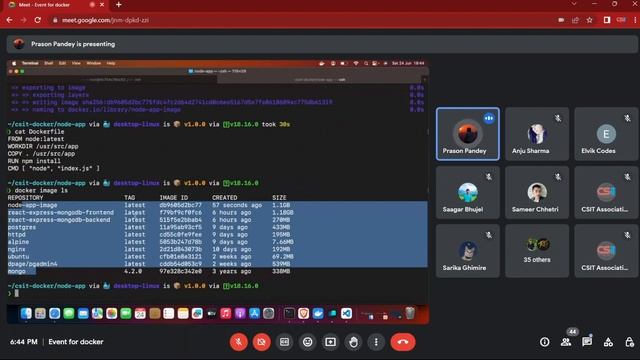Open the tab search chevron
This screenshot has height=360, width=640.
coord(574,4)
